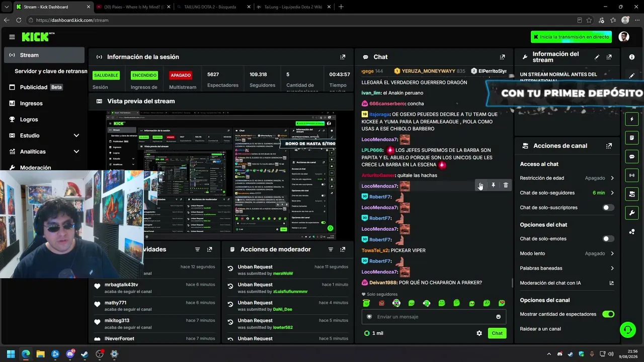Image resolution: width=644 pixels, height=362 pixels.
Task: Edit the stream information with pencil icon
Action: [597, 57]
